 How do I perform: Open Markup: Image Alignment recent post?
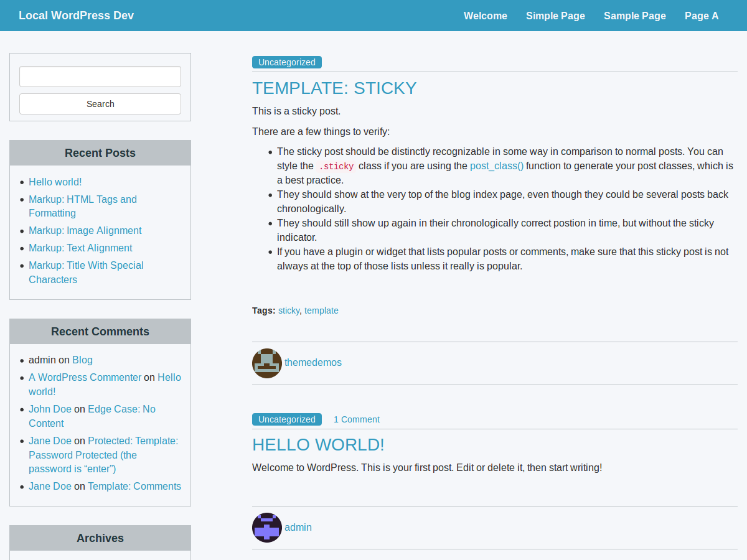(85, 230)
